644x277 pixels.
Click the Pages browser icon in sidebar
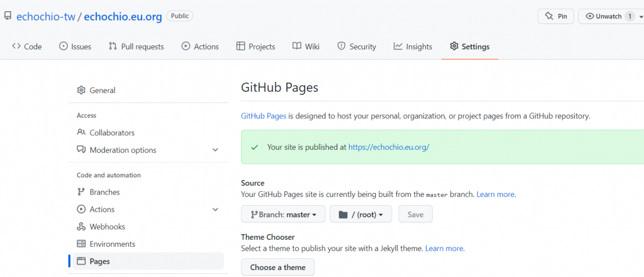point(81,261)
